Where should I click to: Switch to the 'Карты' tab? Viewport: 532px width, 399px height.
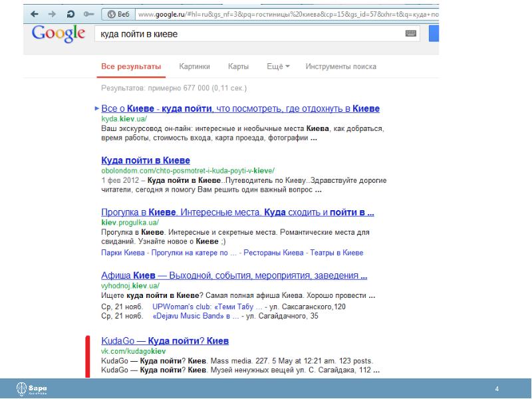point(238,66)
